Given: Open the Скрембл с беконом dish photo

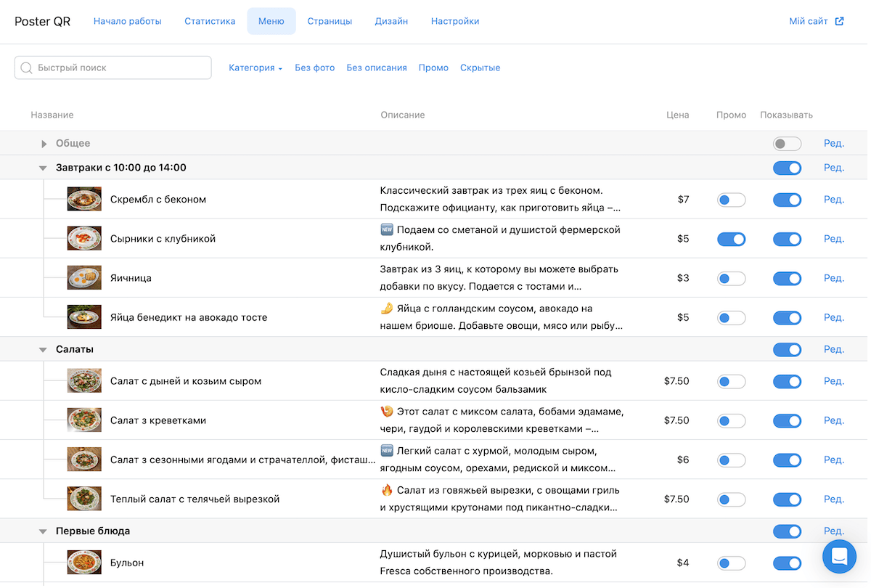Looking at the screenshot, I should (x=84, y=200).
